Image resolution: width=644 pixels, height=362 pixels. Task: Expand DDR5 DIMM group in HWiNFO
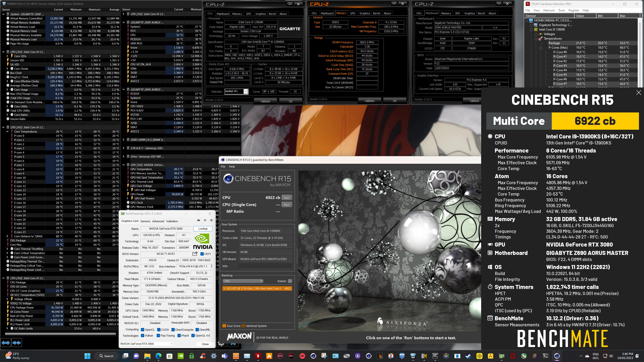123,140
